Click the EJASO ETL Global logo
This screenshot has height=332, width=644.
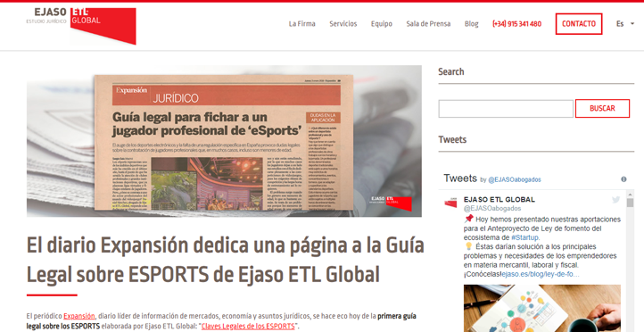click(81, 26)
